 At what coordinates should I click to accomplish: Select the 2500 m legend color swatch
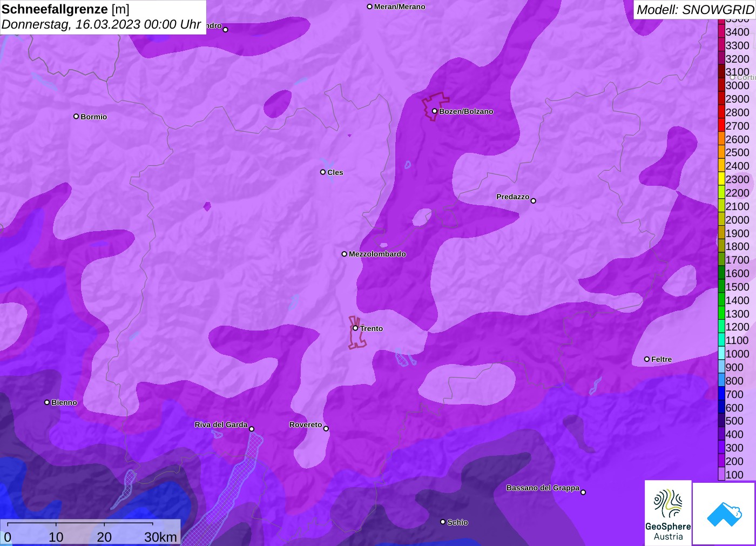tap(721, 152)
